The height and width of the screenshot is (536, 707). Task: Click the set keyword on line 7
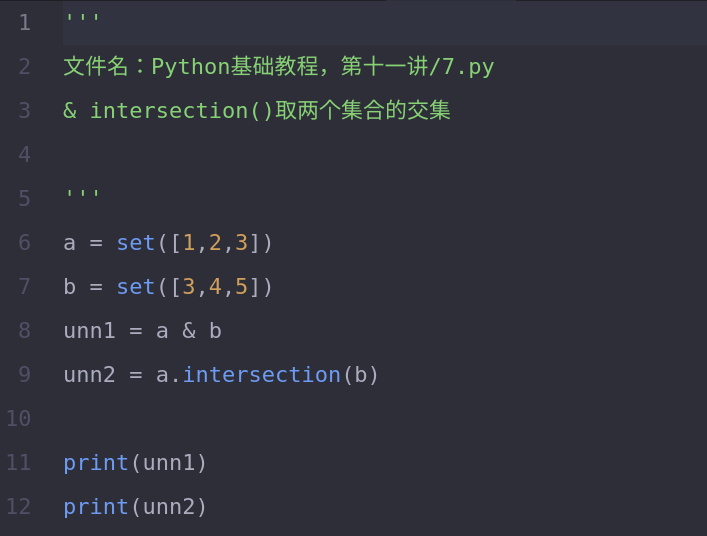point(136,287)
